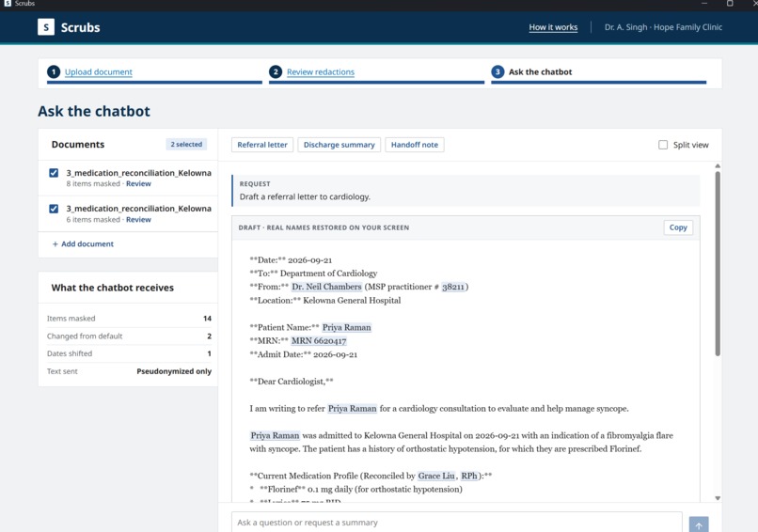Click the chat question input field

(x=457, y=523)
